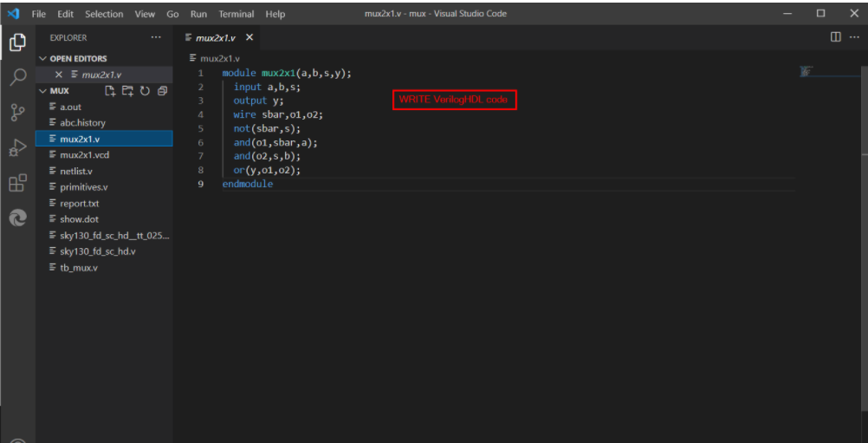Open the File menu
868x443 pixels.
(39, 14)
